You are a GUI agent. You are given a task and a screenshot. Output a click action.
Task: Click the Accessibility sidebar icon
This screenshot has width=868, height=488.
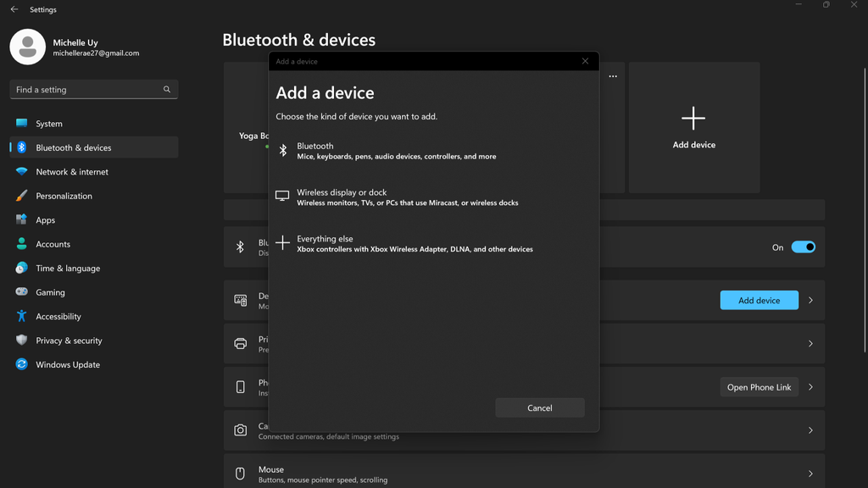click(21, 316)
